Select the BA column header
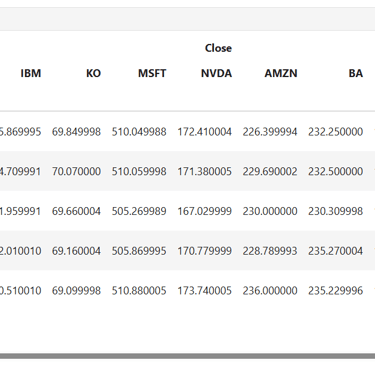 356,73
